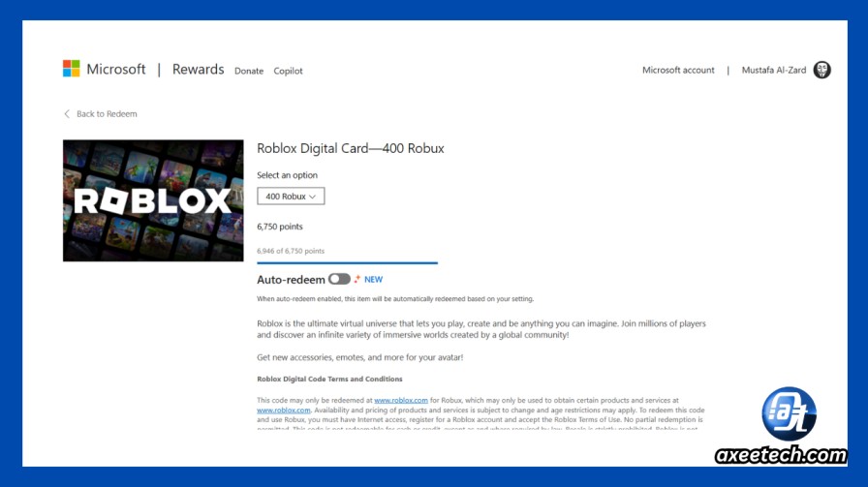Open Microsoft account link
868x487 pixels.
678,71
